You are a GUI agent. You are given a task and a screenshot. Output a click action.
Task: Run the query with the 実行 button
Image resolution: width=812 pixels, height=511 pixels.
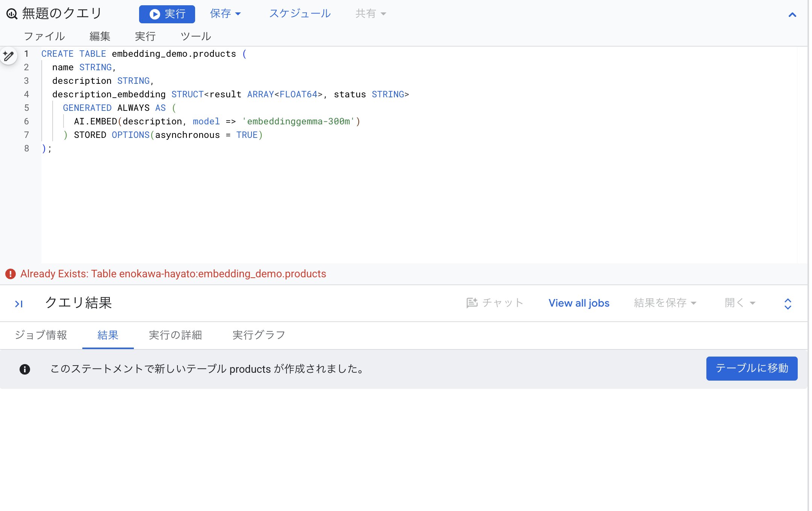tap(167, 14)
